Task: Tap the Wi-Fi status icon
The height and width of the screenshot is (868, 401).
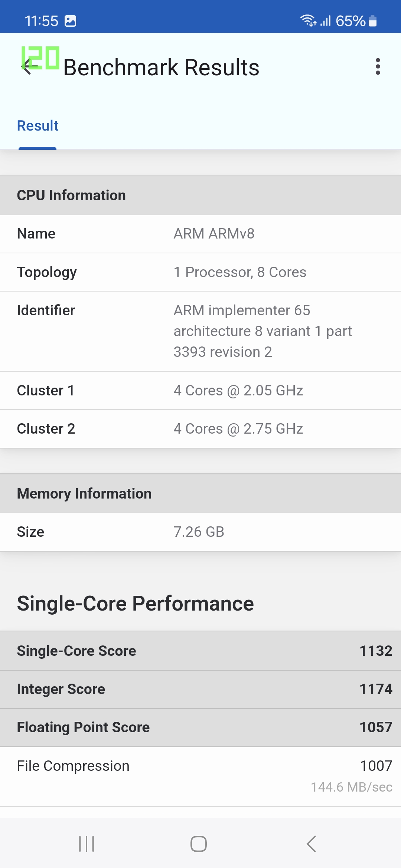Action: point(308,21)
